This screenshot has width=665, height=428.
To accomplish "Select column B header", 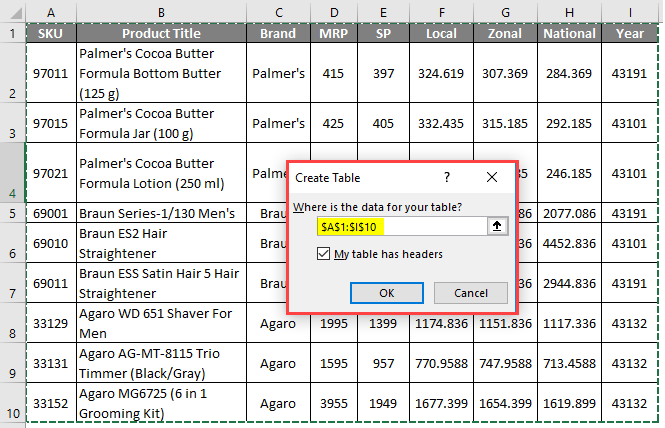I will (161, 13).
